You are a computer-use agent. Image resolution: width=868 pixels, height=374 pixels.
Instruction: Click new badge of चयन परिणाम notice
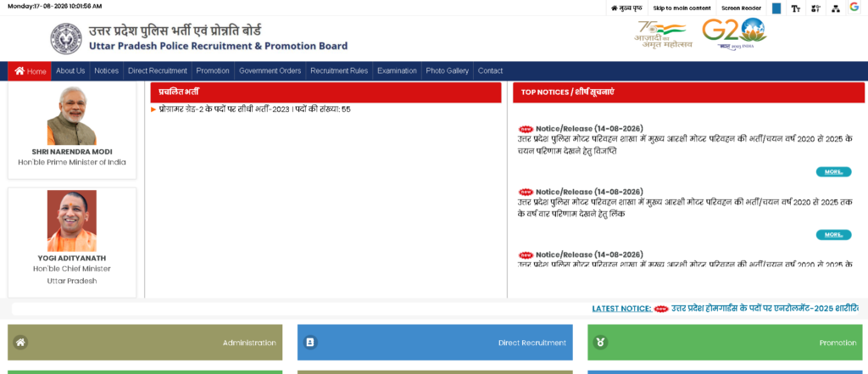point(526,129)
